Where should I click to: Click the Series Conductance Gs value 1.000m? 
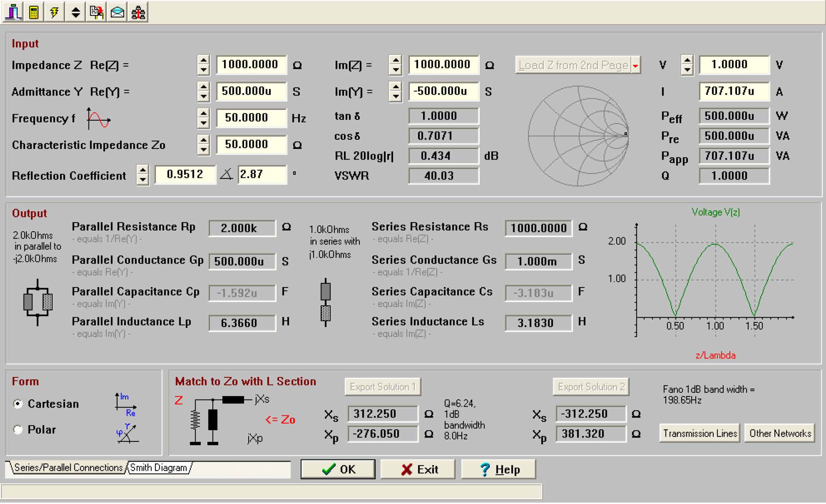pyautogui.click(x=539, y=262)
